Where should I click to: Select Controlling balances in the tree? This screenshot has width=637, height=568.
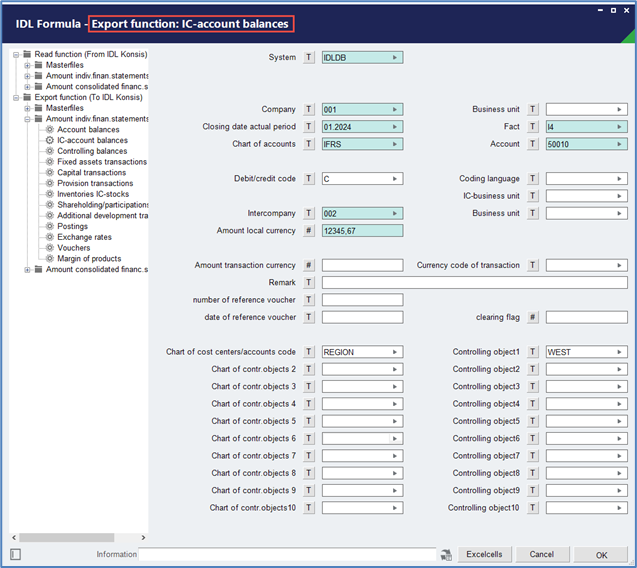click(92, 151)
